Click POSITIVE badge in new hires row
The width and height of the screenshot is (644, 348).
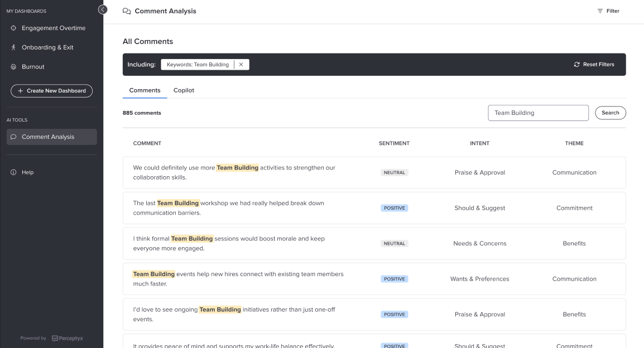[x=395, y=279]
